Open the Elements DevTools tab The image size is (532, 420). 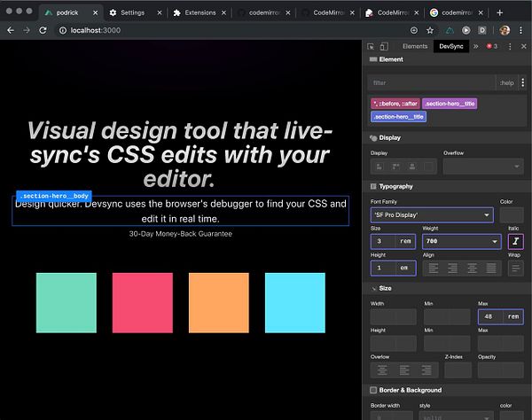[x=415, y=46]
